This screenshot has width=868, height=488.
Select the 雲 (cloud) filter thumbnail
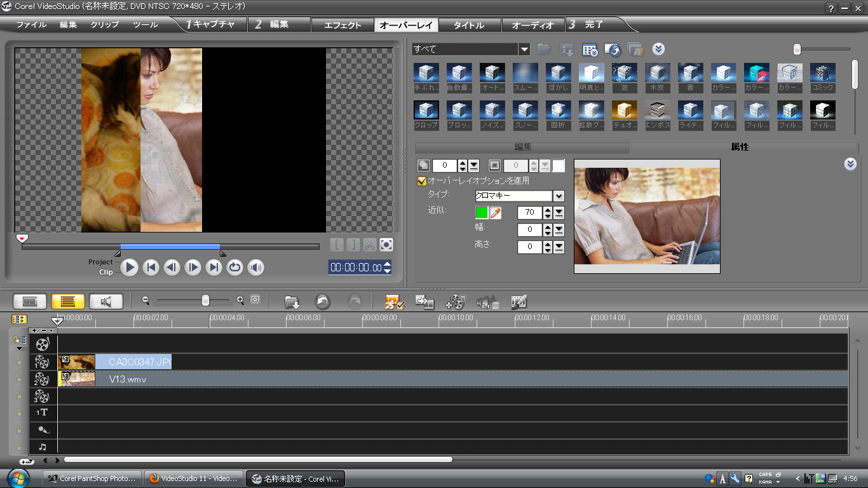pos(691,72)
